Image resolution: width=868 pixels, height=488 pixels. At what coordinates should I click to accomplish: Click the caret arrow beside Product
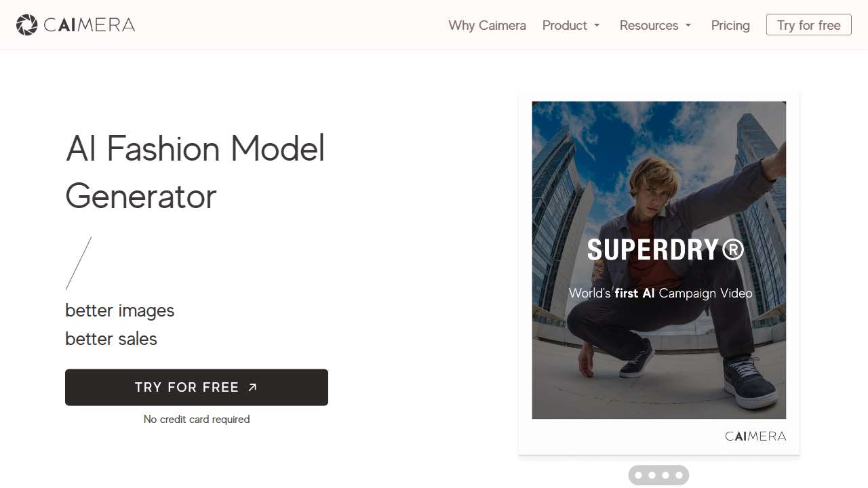click(597, 25)
